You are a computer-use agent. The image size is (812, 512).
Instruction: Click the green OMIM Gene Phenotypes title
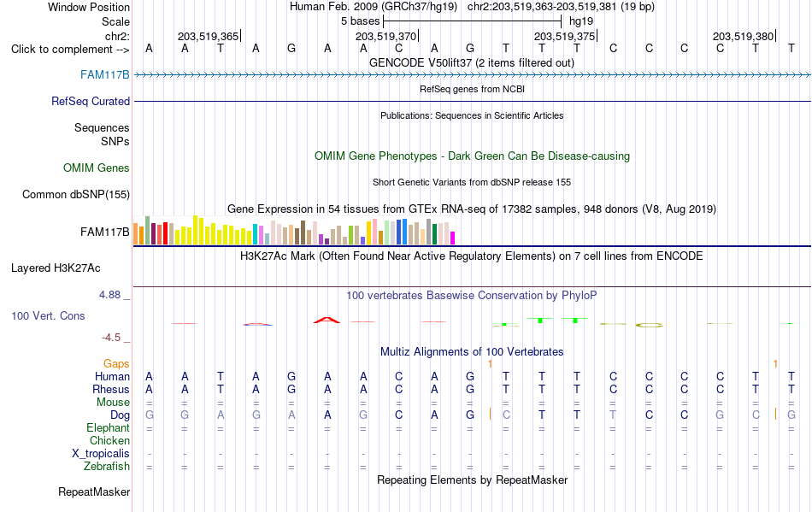click(x=472, y=156)
